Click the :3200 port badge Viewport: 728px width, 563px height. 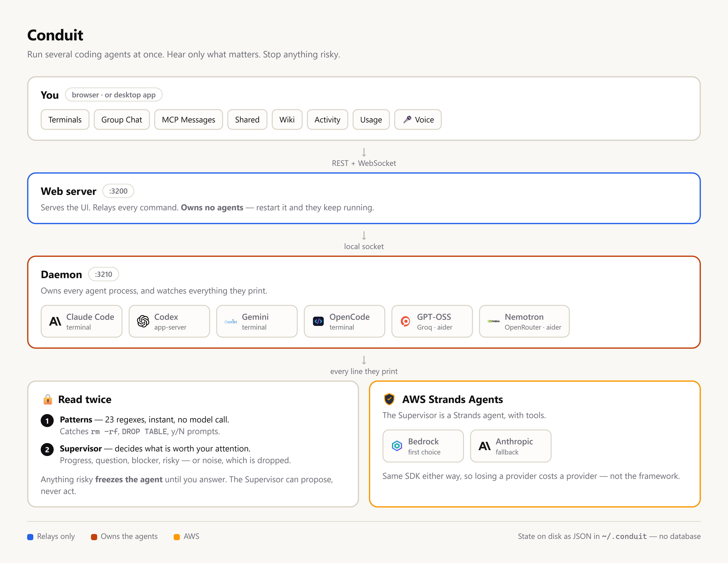(x=118, y=191)
